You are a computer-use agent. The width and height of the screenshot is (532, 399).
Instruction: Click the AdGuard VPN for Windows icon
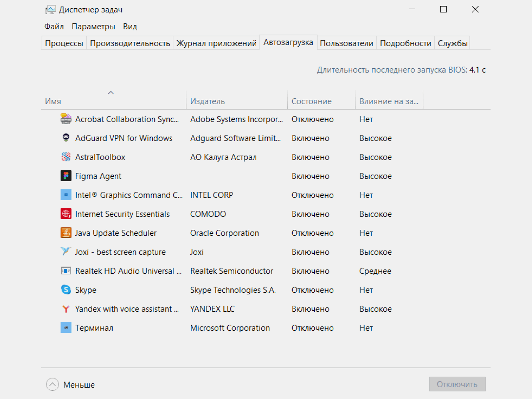(66, 138)
